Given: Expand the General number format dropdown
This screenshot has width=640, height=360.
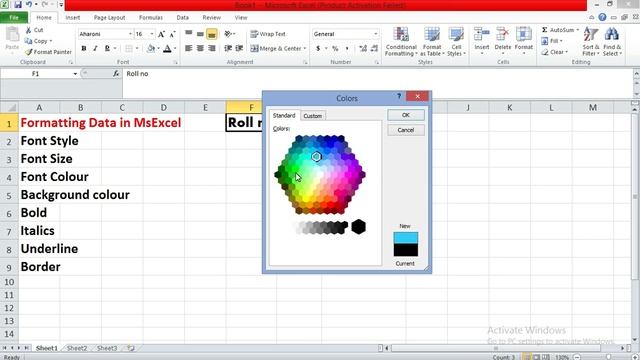Looking at the screenshot, I should pos(376,34).
